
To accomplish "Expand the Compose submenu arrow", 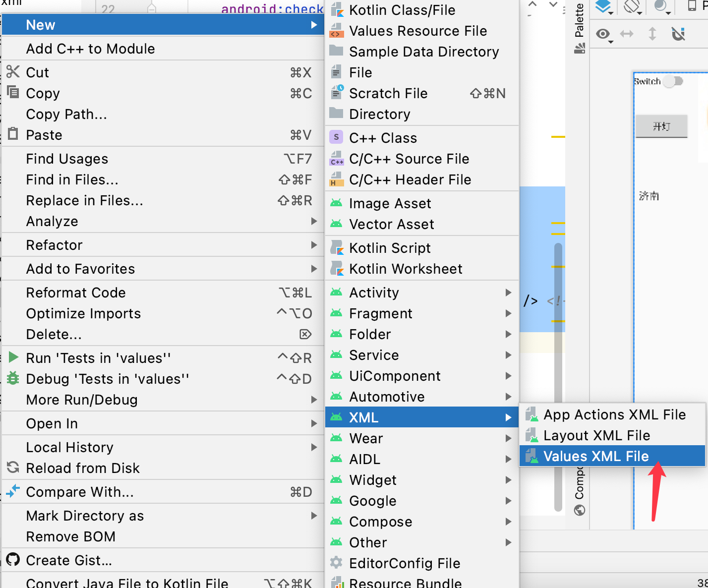I will (508, 522).
